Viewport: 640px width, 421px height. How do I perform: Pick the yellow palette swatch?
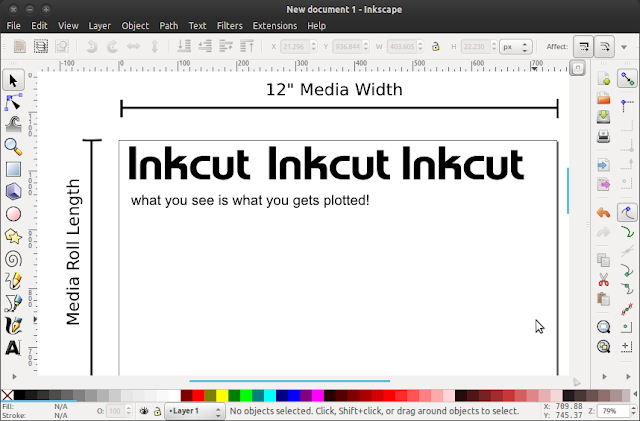[222, 396]
